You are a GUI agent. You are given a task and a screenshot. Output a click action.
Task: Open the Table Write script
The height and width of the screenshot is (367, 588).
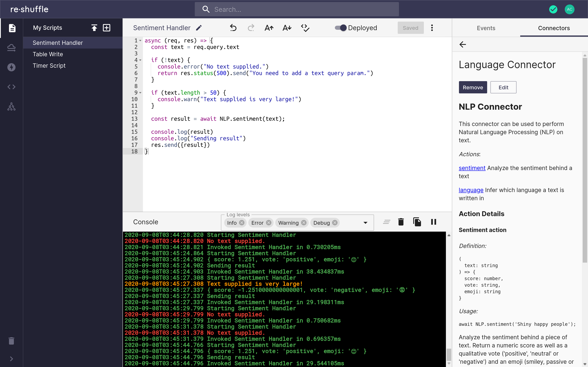pos(48,54)
